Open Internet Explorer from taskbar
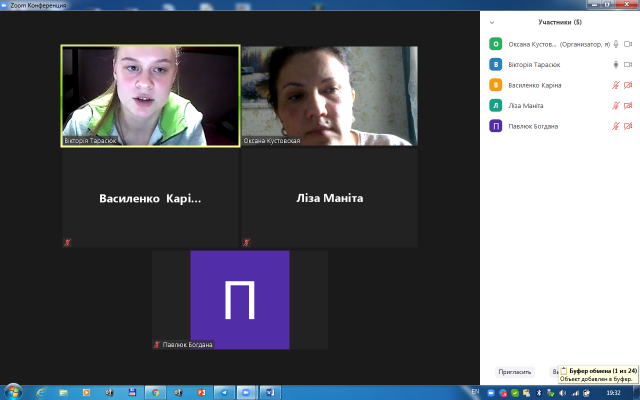Viewport: 640px width, 400px height. click(x=40, y=393)
